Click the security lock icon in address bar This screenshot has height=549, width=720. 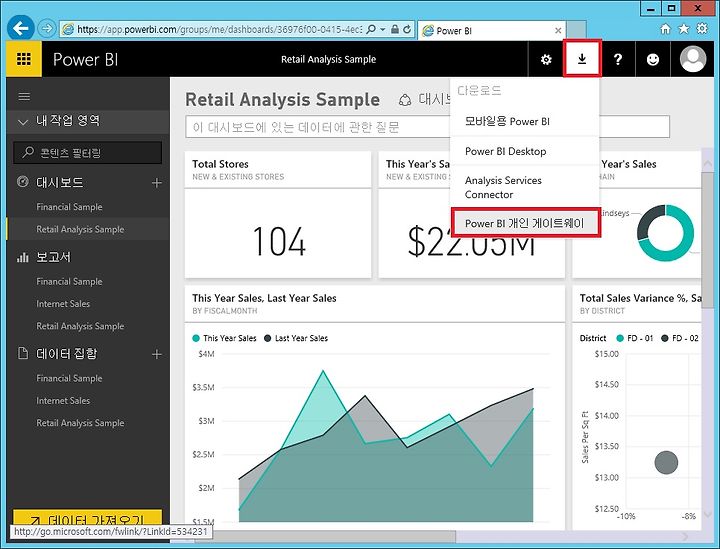tap(394, 29)
